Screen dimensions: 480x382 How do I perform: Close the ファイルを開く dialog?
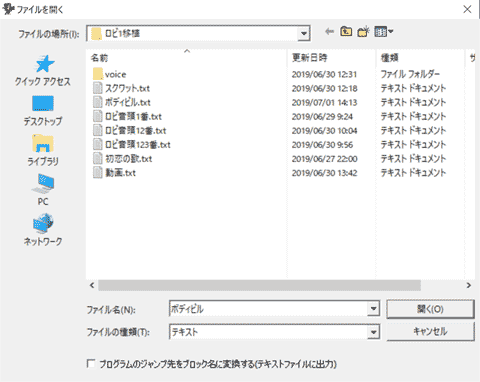467,9
